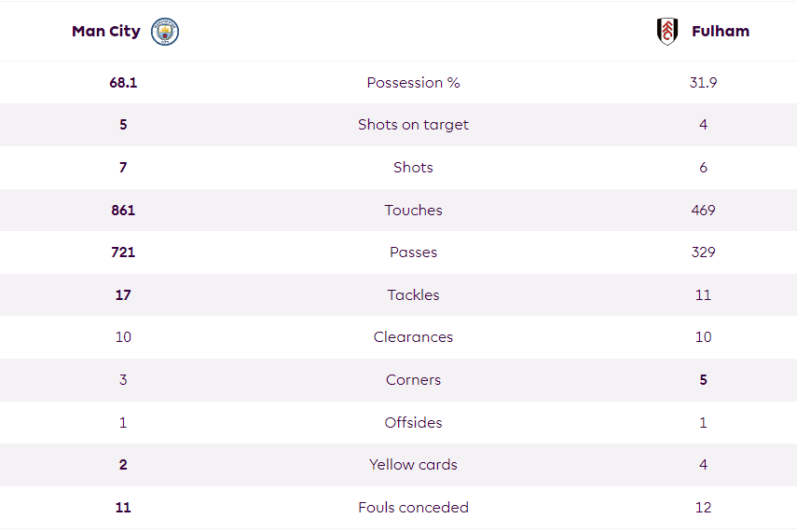
Task: Select the Corners stat label
Action: pos(413,380)
